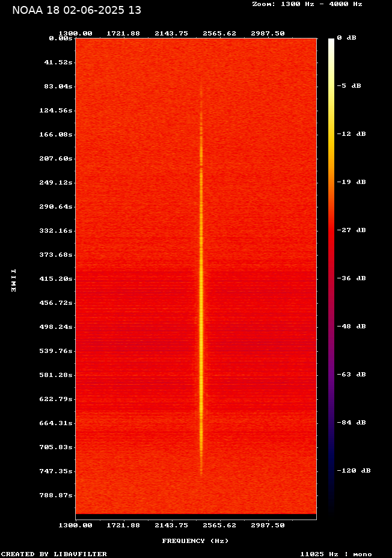Click the time label 539.76s
The image size is (392, 558).
(56, 351)
